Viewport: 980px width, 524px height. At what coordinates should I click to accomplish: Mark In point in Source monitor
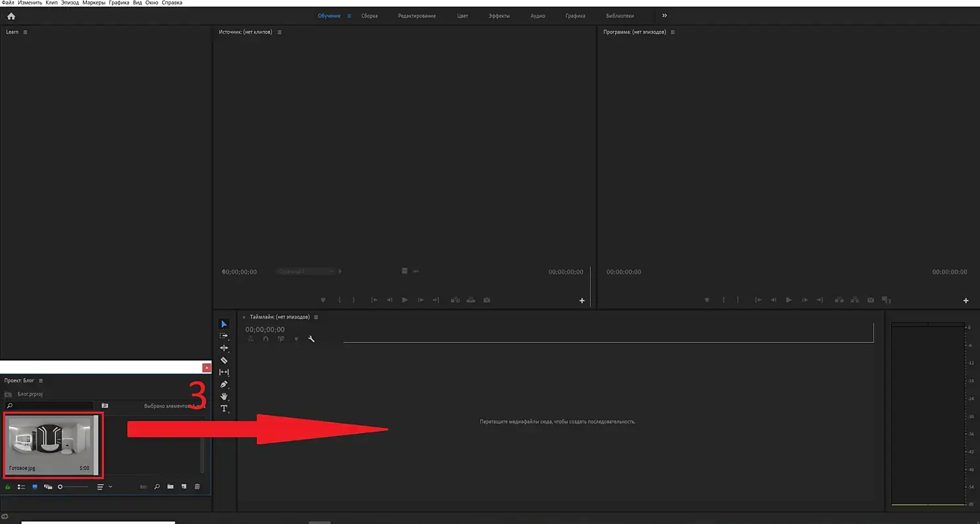(340, 300)
